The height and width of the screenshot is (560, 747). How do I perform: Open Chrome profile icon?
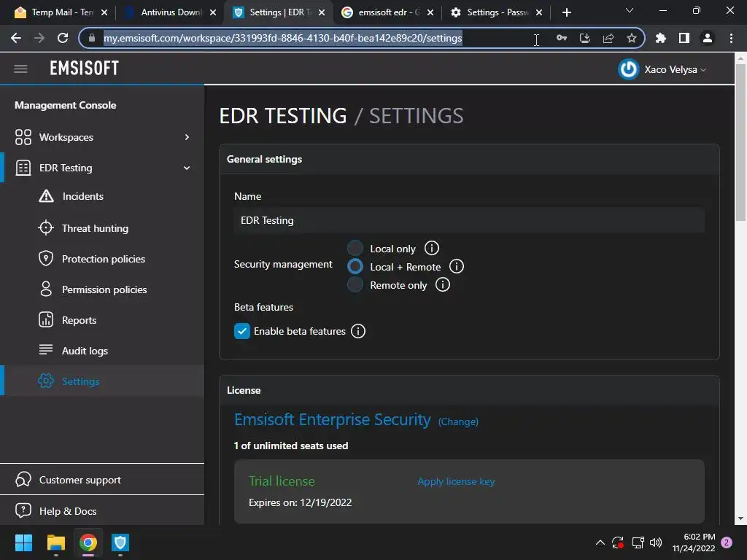[708, 38]
